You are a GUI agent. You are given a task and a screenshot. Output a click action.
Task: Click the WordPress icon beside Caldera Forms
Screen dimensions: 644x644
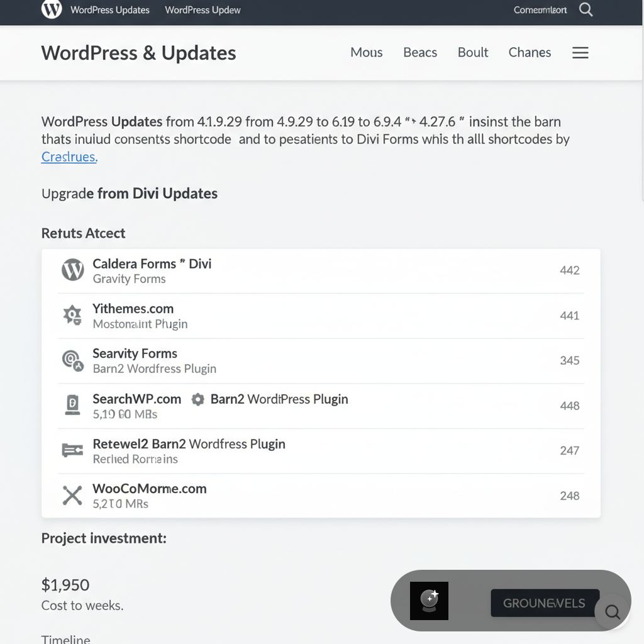coord(72,270)
